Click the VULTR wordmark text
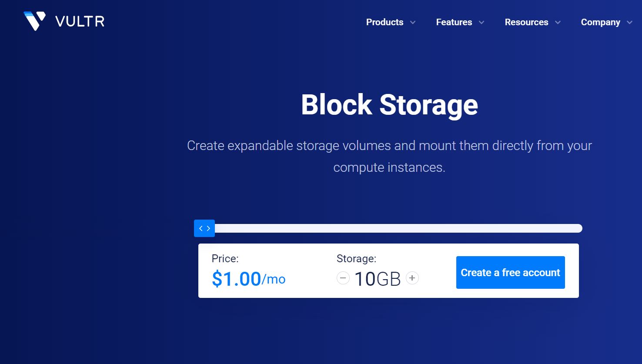The width and height of the screenshot is (642, 364). tap(80, 22)
